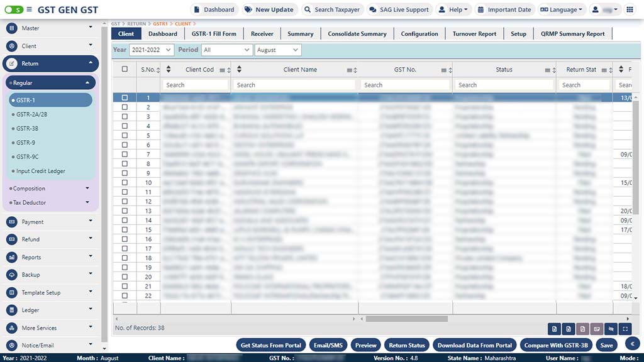The width and height of the screenshot is (644, 362).
Task: Check the checkbox for row 5
Action: point(125,136)
